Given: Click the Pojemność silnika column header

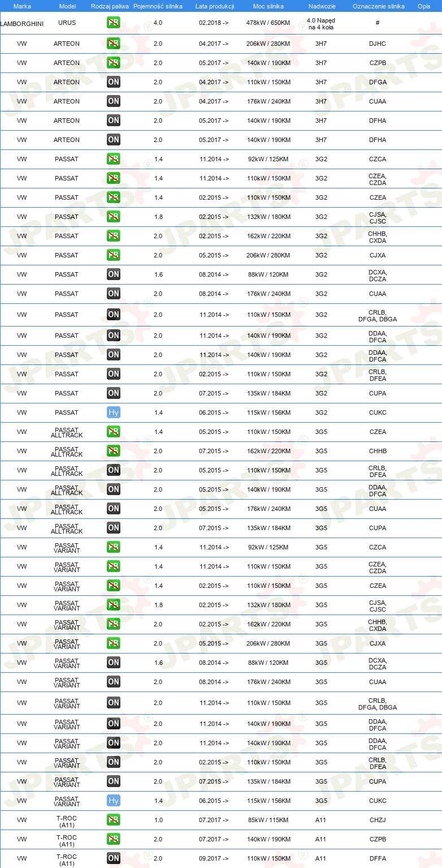Looking at the screenshot, I should [158, 6].
